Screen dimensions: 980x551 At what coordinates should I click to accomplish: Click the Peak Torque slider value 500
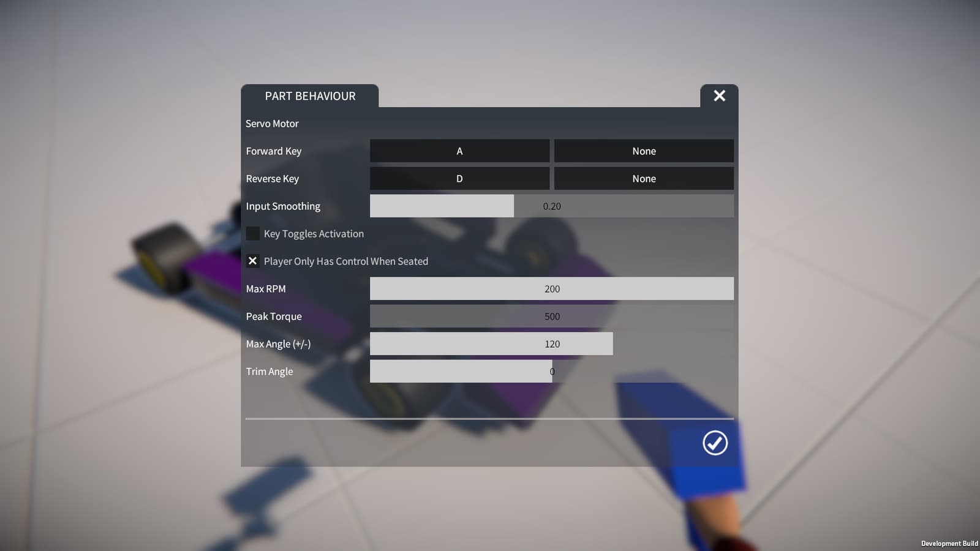[x=552, y=316]
